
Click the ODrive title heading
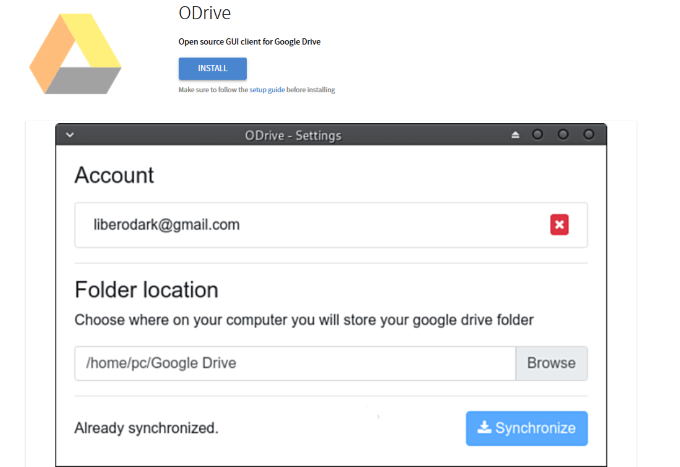(205, 13)
